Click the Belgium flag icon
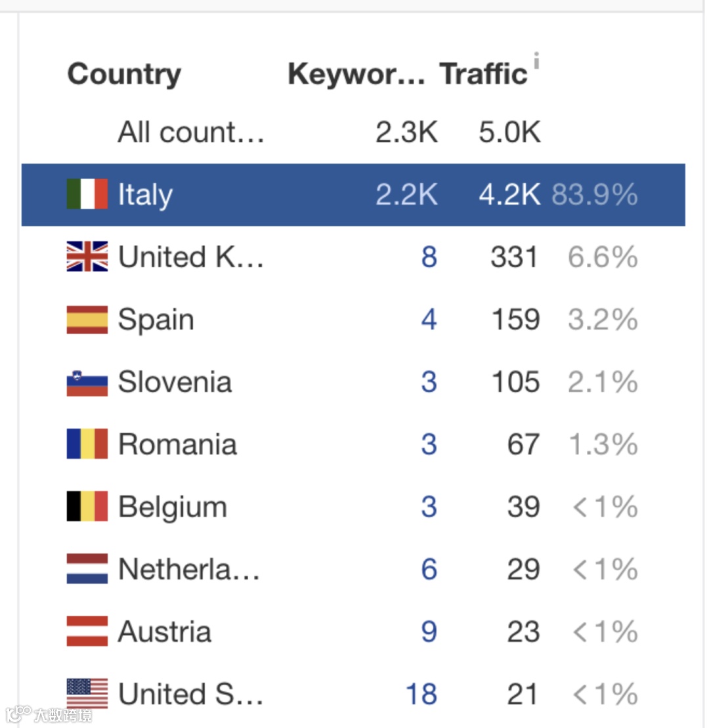The image size is (709, 728). coord(87,507)
